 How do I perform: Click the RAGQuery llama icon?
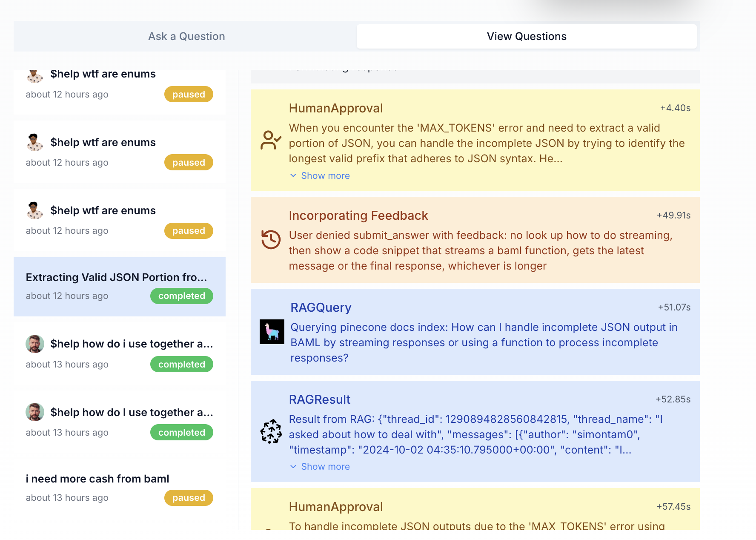[x=272, y=332]
